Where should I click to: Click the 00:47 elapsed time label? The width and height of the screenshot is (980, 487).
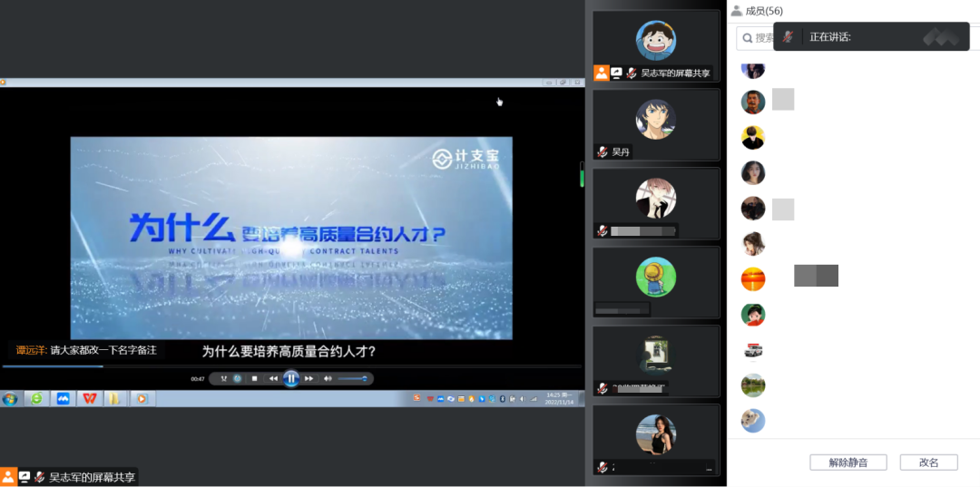(198, 378)
